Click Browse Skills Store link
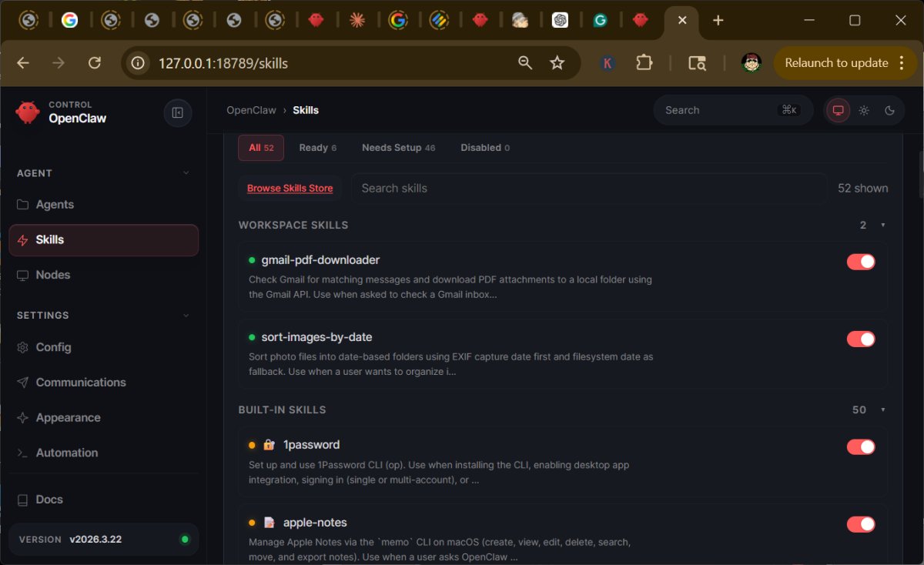Viewport: 924px width, 565px height. click(290, 188)
